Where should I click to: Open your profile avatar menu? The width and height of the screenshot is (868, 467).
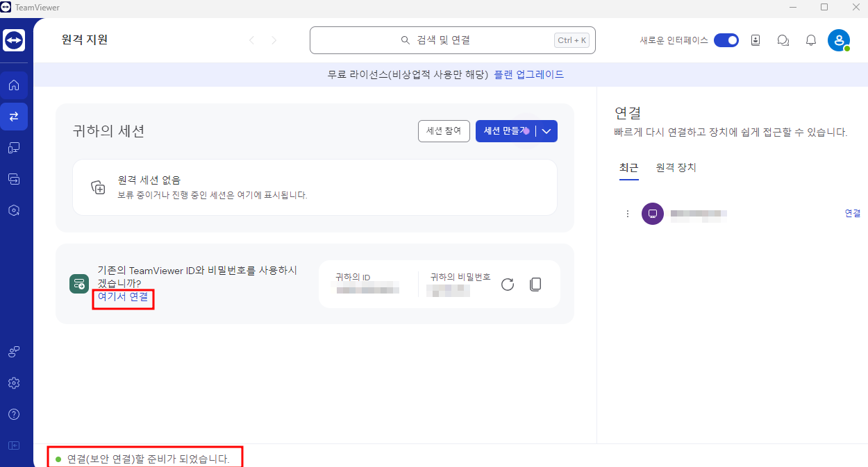tap(838, 40)
